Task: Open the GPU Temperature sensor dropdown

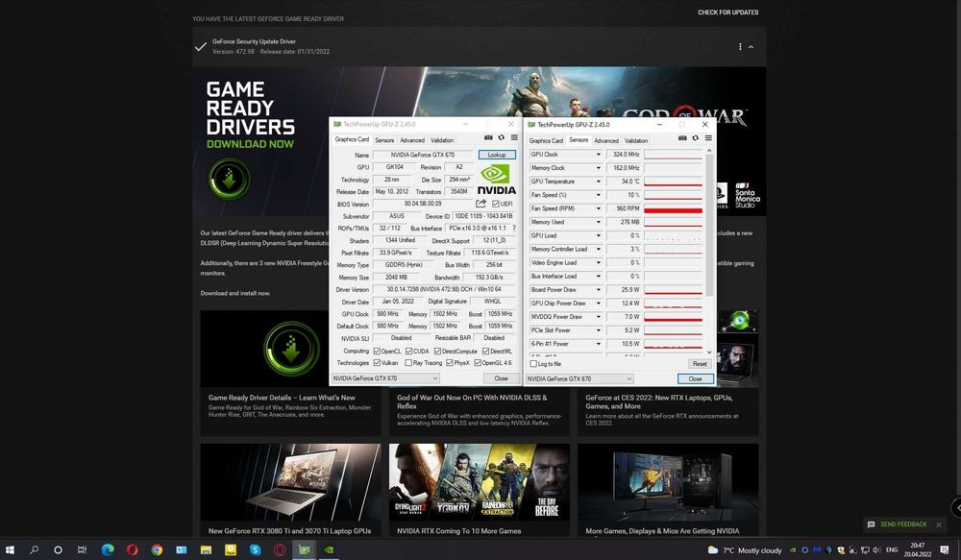Action: 598,182
